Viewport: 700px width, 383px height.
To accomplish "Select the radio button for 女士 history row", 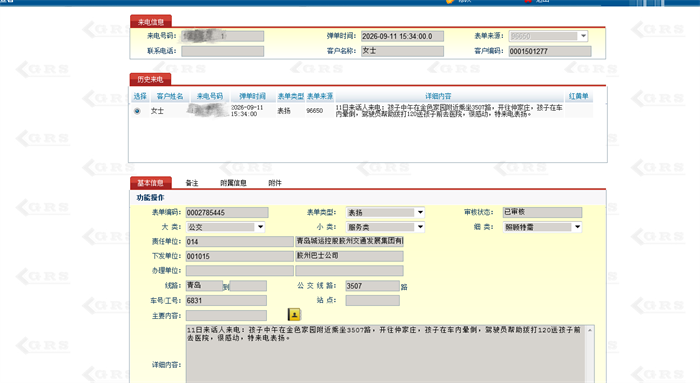I will point(137,111).
